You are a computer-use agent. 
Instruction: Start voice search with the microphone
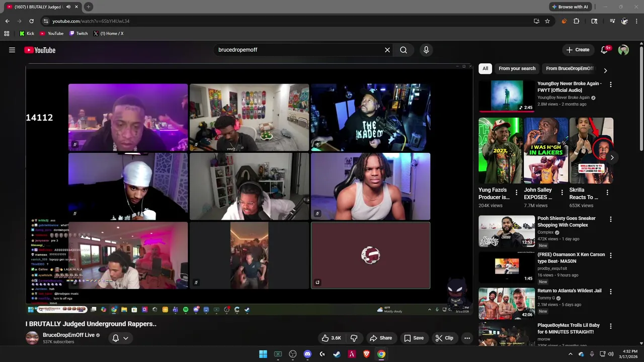[426, 50]
